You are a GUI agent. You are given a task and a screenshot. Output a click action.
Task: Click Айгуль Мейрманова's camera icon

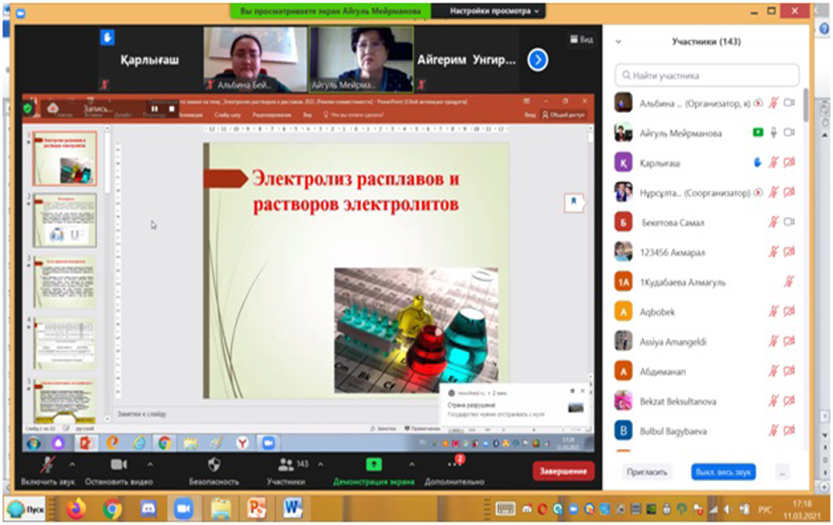pyautogui.click(x=789, y=133)
